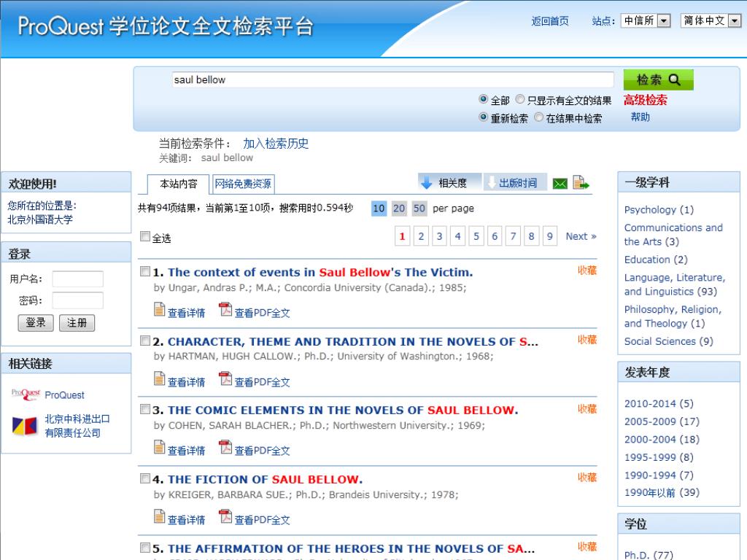Switch to the 网络免费资源 tab
The image size is (747, 560).
tap(243, 184)
